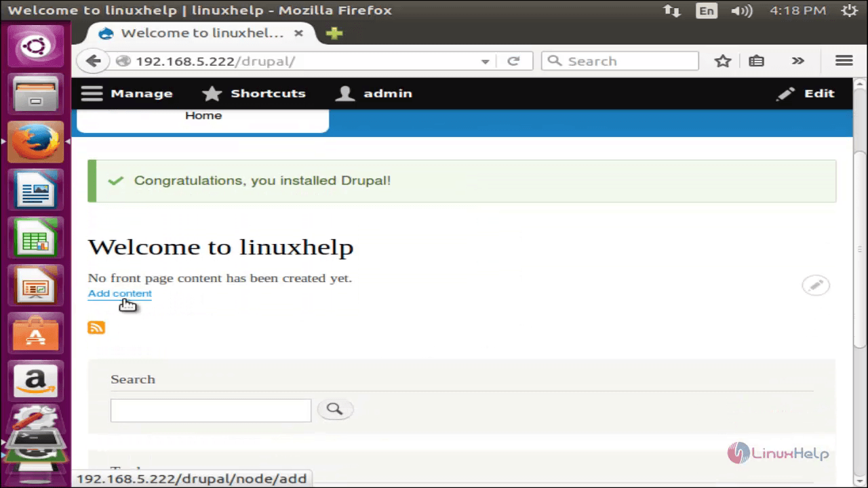Open the Files manager from launcher

click(x=35, y=94)
